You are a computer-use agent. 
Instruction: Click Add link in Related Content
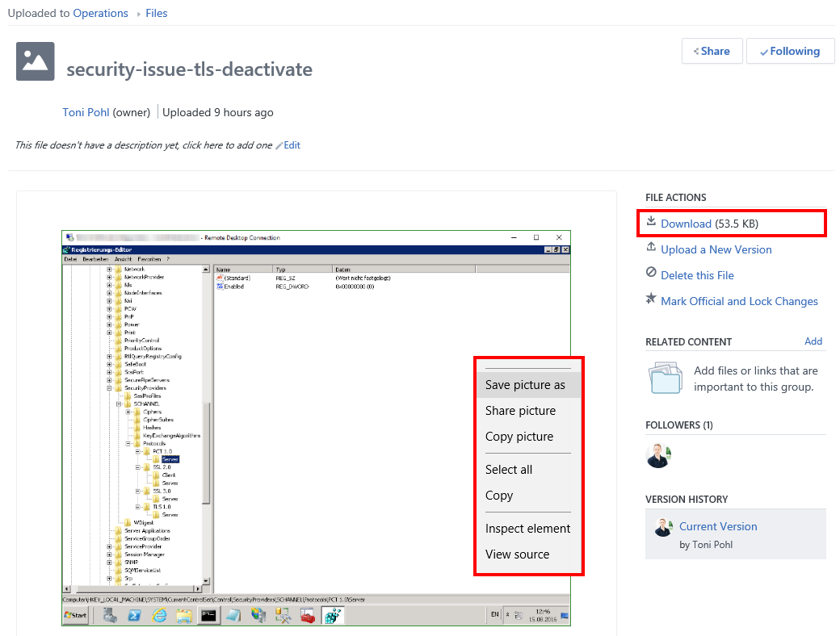pos(813,341)
